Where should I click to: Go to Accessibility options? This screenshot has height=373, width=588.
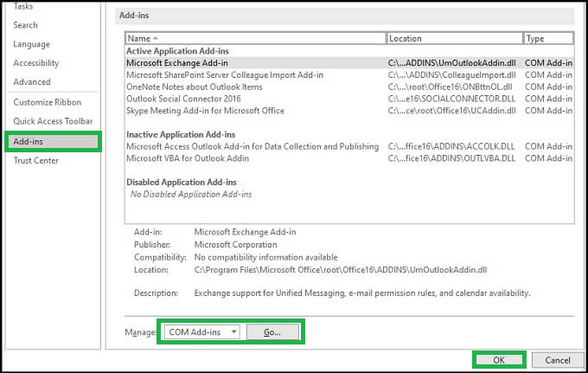pyautogui.click(x=36, y=63)
